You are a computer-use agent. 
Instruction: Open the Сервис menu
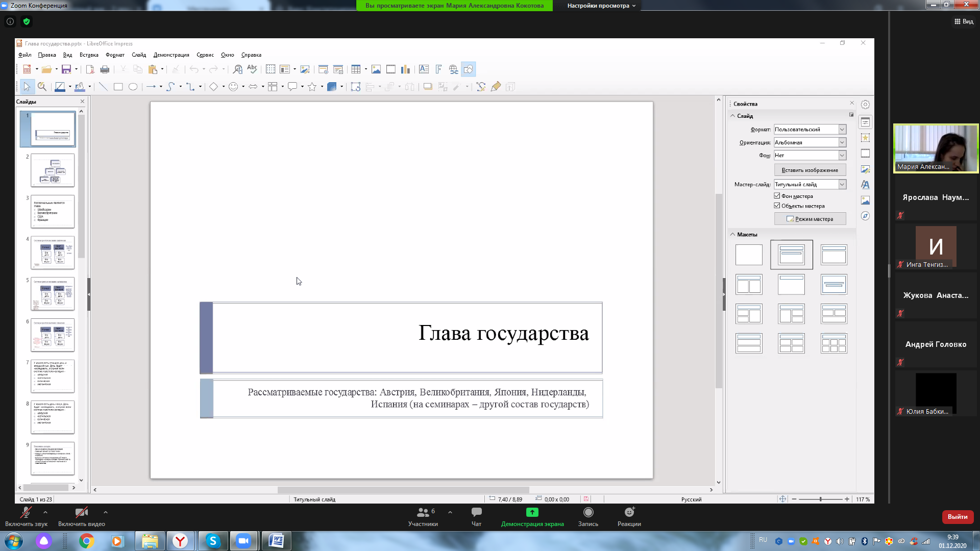click(x=205, y=55)
